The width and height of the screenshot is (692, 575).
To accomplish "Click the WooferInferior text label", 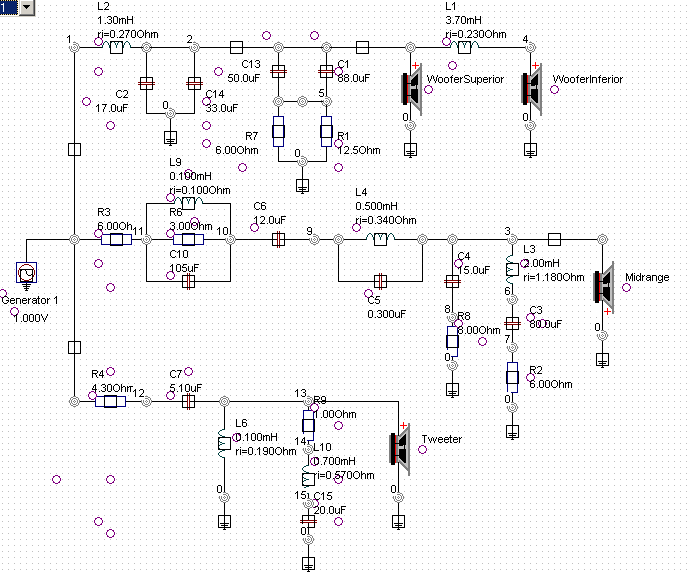I will tap(588, 79).
